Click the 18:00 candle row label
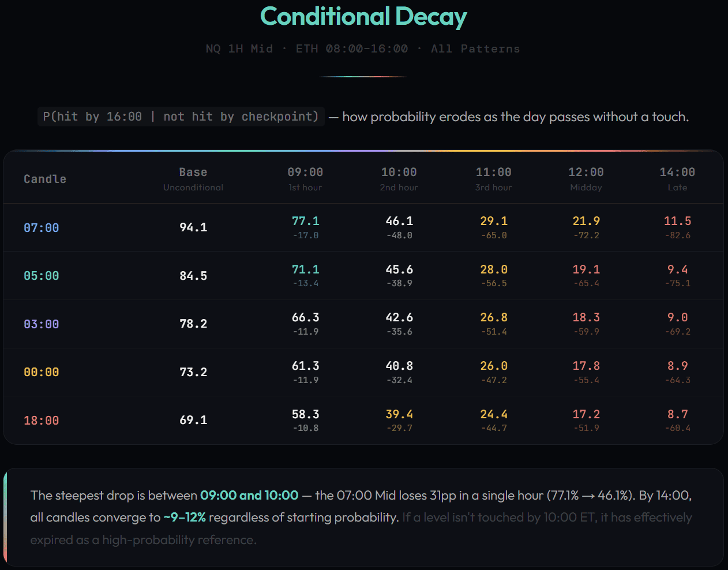The image size is (728, 570). coord(41,421)
